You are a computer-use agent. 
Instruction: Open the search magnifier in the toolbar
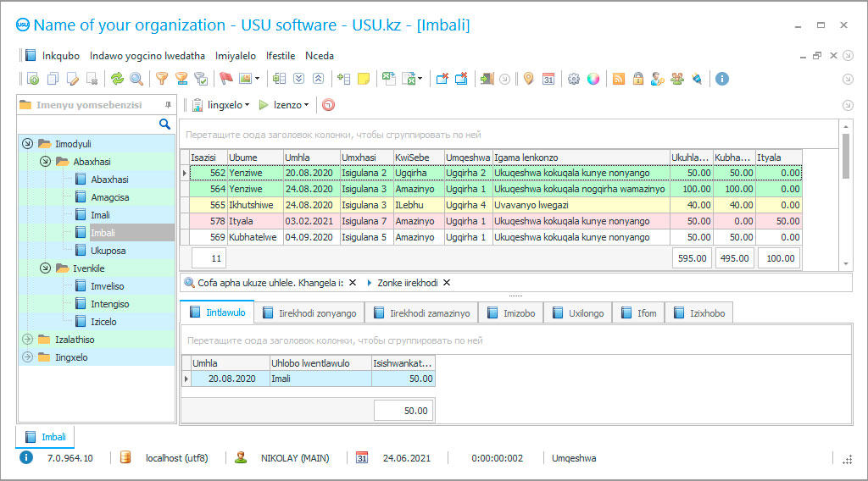pyautogui.click(x=136, y=79)
